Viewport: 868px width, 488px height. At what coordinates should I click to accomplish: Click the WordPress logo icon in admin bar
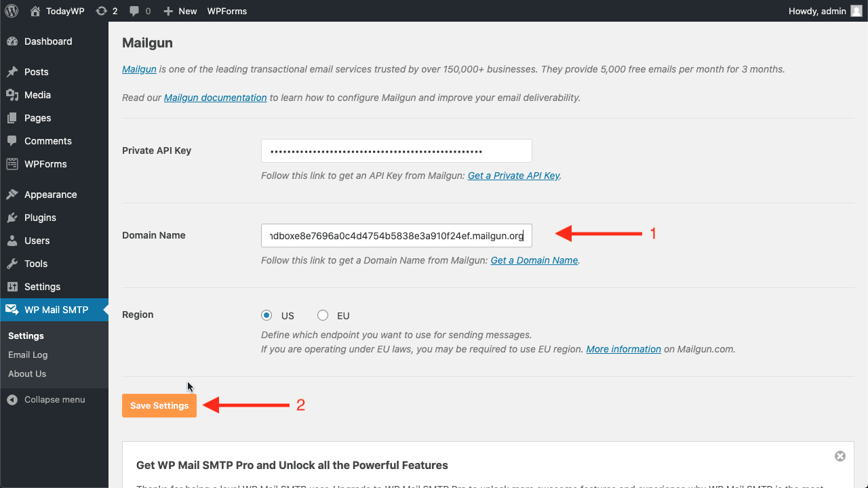click(12, 11)
